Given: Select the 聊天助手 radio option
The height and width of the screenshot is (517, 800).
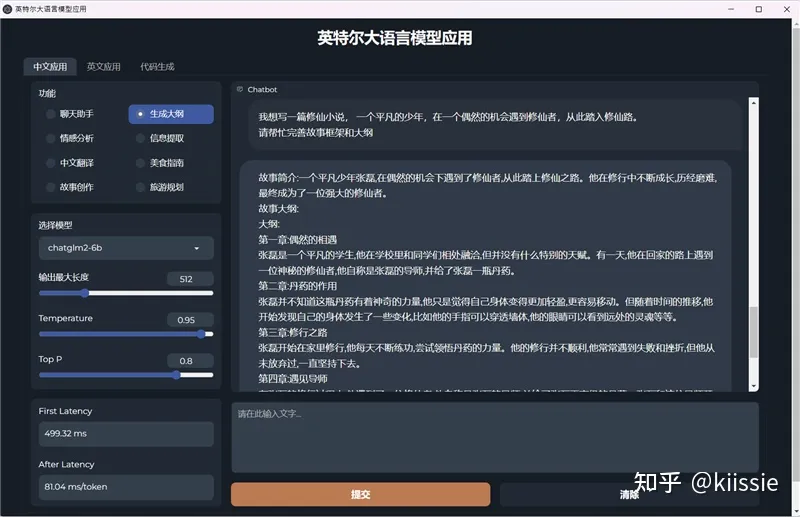Looking at the screenshot, I should [70, 114].
